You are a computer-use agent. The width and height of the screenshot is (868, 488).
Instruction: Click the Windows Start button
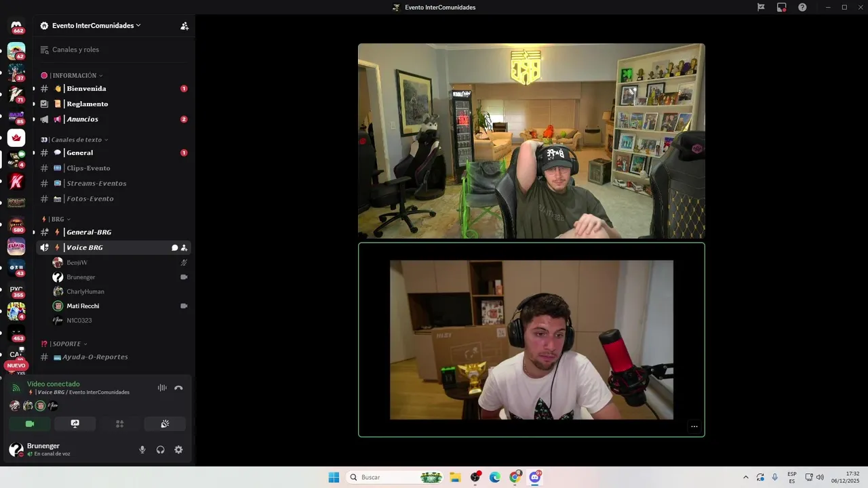[334, 477]
